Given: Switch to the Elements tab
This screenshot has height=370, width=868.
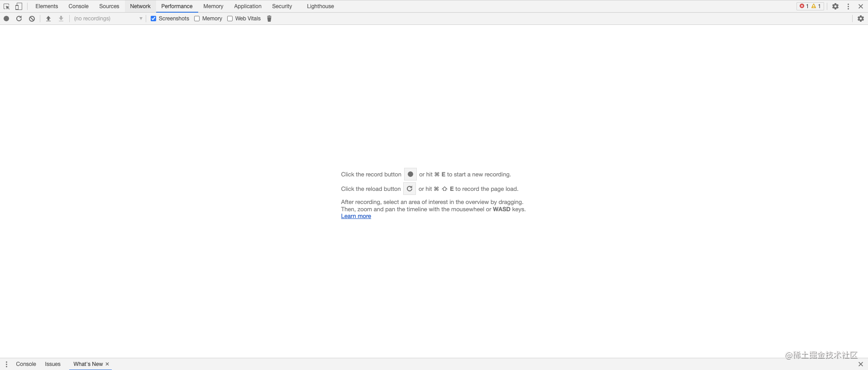Looking at the screenshot, I should (x=47, y=6).
